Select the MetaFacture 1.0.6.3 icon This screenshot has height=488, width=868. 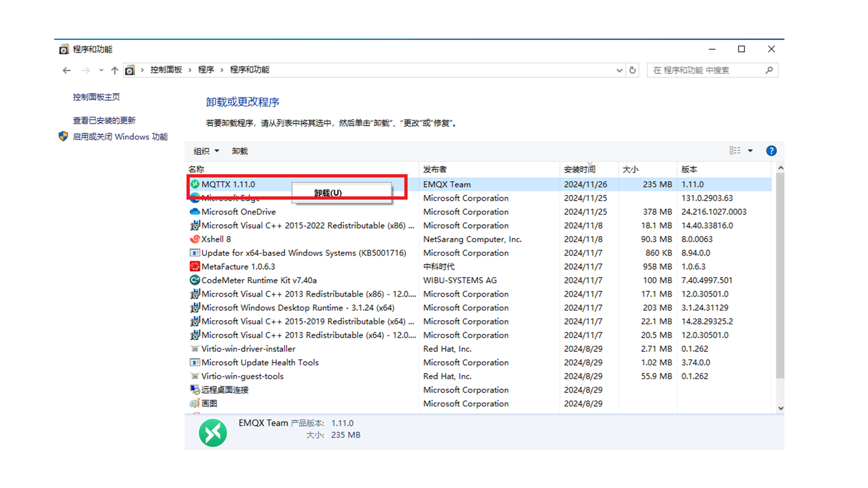195,267
